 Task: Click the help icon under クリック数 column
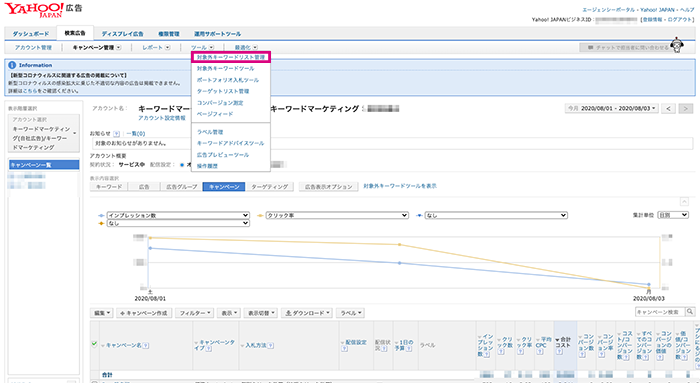[501, 352]
